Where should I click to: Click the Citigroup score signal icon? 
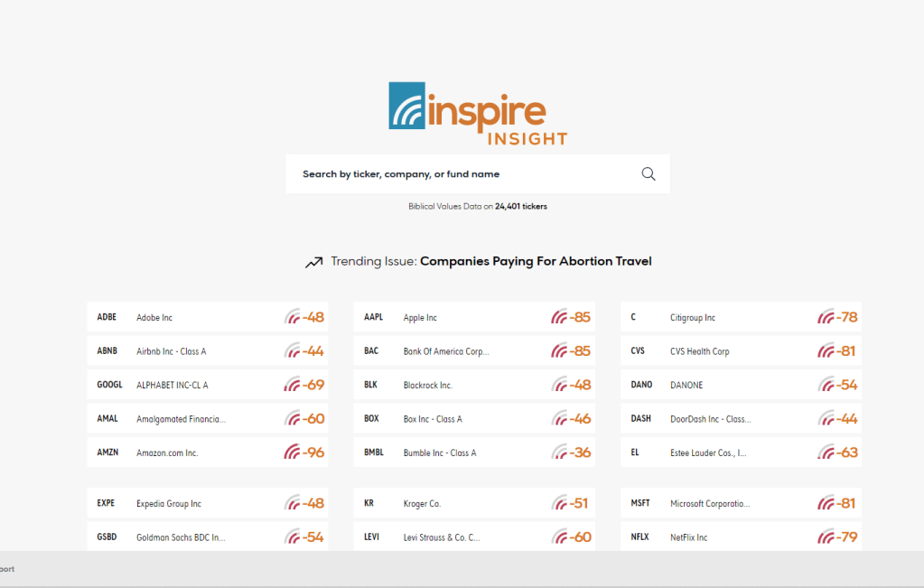pyautogui.click(x=826, y=317)
